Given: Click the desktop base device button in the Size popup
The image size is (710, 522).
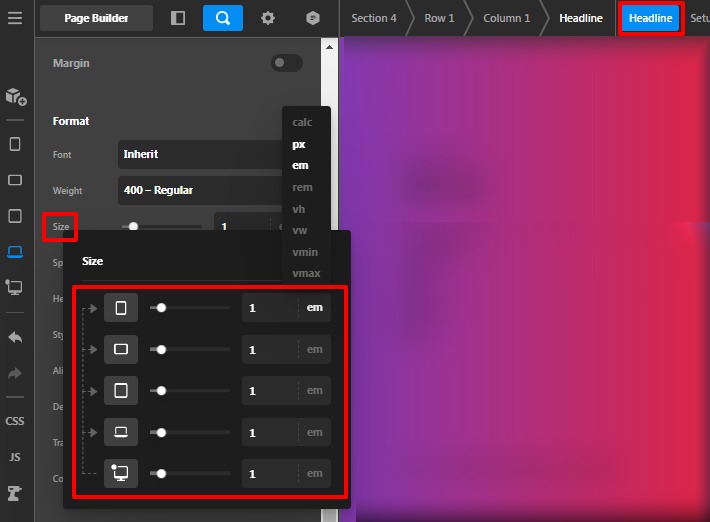Looking at the screenshot, I should coord(121,474).
